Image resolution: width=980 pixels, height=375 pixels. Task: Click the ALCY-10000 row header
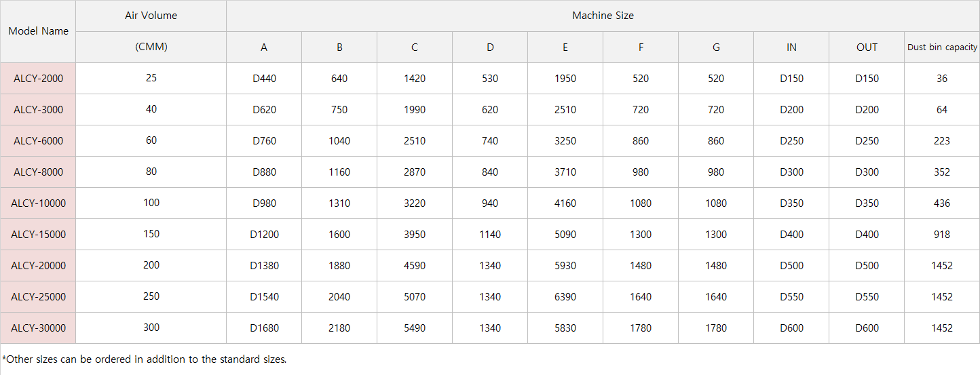(38, 203)
